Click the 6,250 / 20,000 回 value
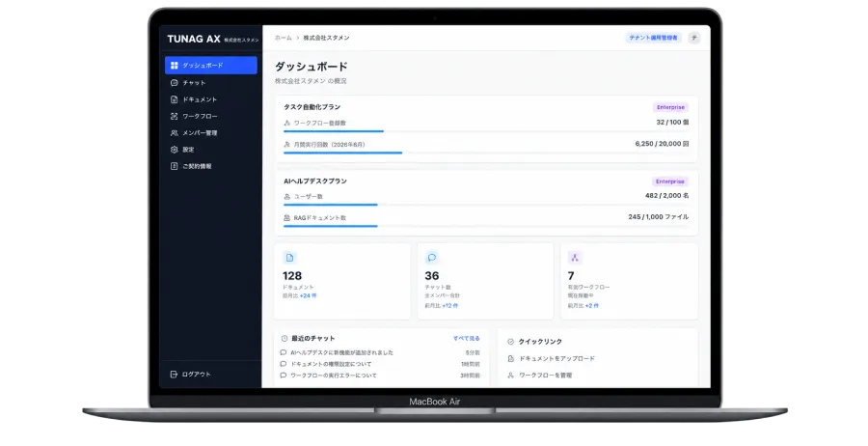 (662, 144)
